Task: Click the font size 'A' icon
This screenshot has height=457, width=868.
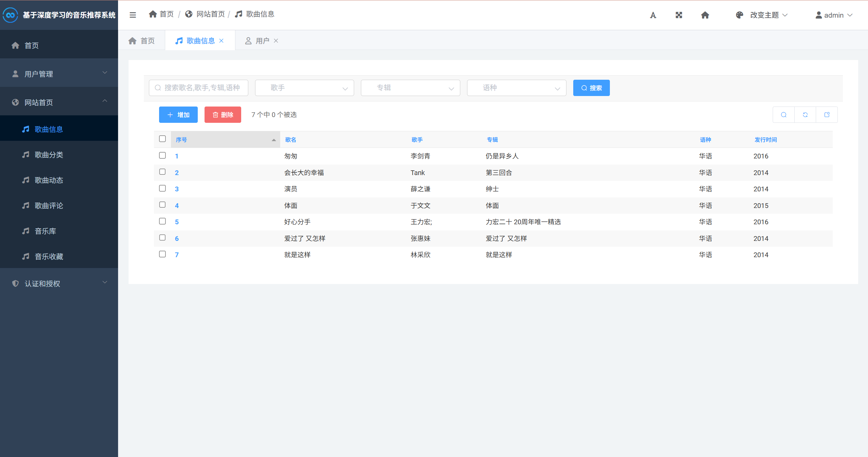Action: click(653, 15)
